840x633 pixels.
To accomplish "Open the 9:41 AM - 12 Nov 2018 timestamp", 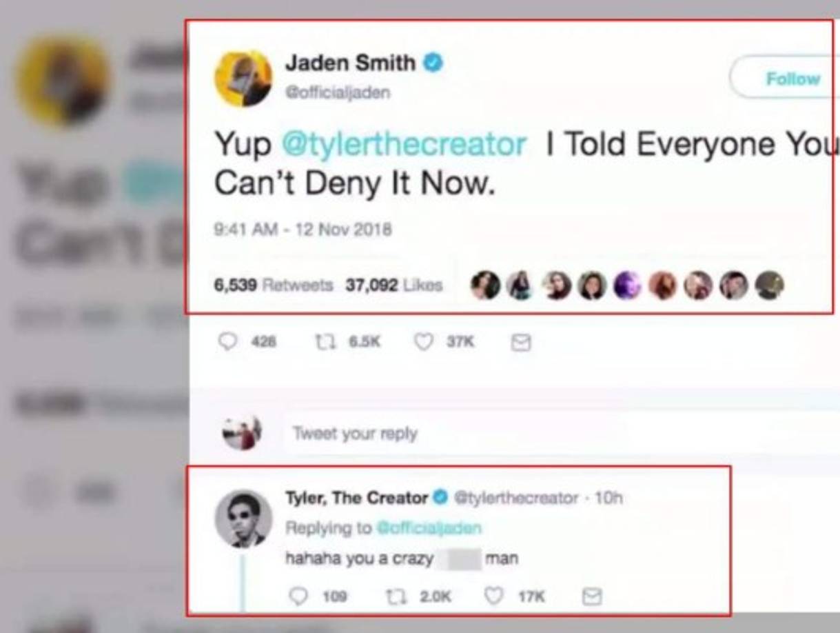I will (x=303, y=230).
